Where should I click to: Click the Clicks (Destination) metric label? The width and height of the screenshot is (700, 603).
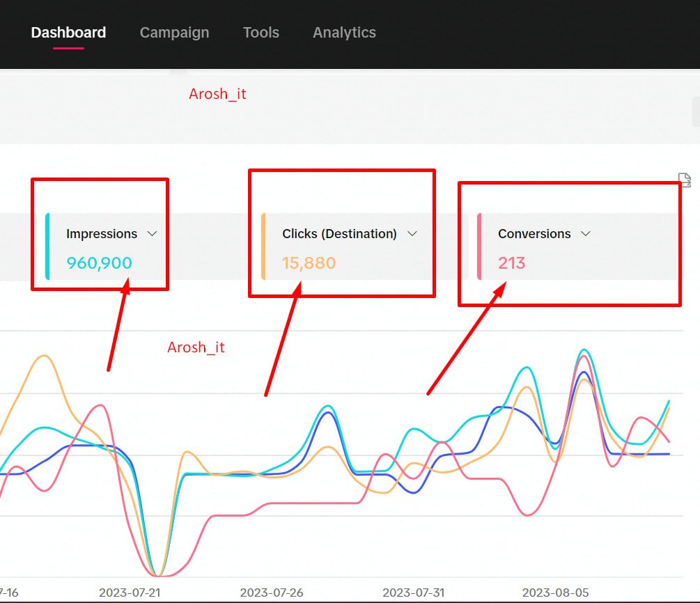coord(339,234)
